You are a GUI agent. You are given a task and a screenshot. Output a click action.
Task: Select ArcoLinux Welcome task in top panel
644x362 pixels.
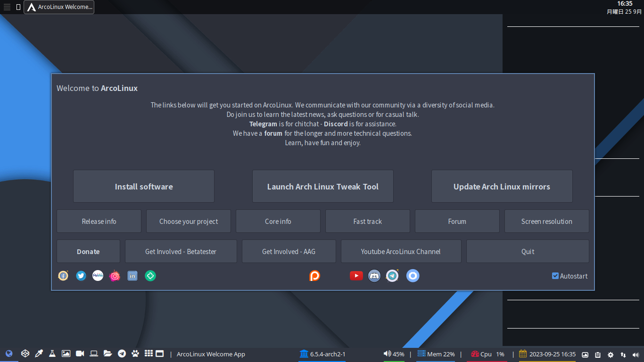point(59,7)
